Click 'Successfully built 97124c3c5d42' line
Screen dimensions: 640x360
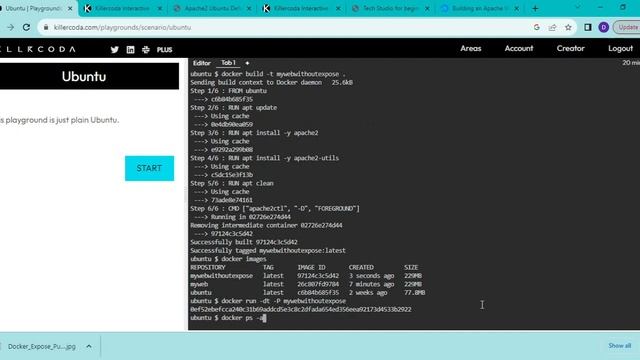244,242
